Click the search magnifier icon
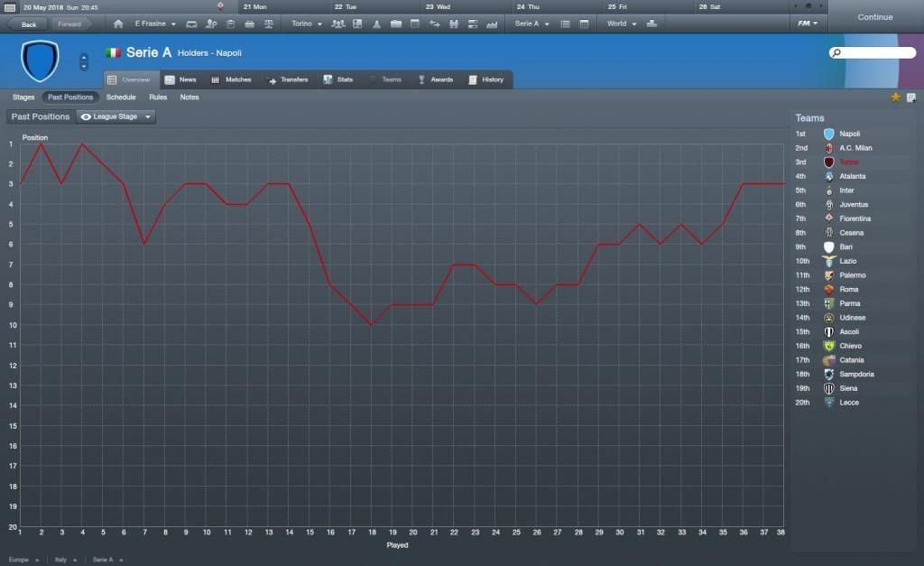924x566 pixels. point(836,53)
